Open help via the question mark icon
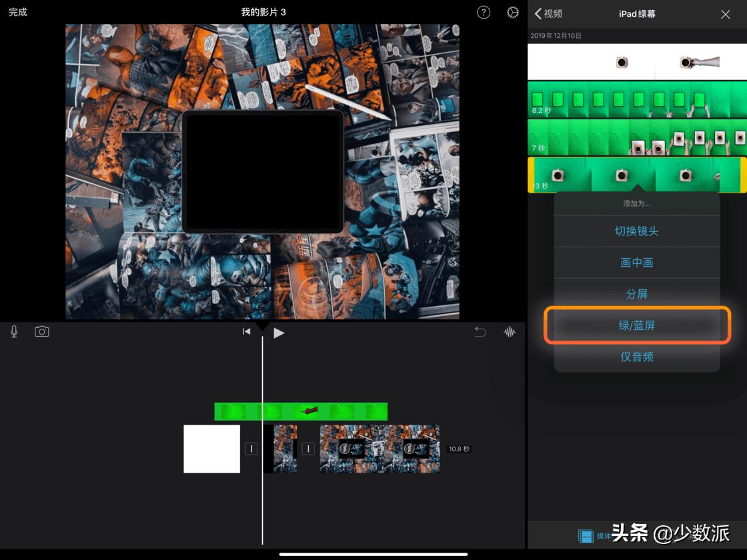The width and height of the screenshot is (747, 560). 484,12
